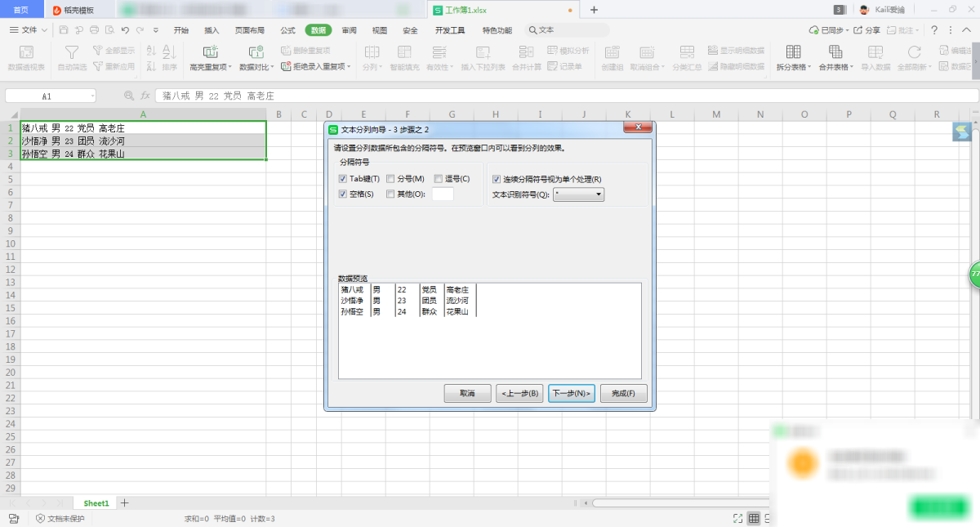The width and height of the screenshot is (980, 527).
Task: Click the 下一步(N) button in wizard
Action: coord(571,393)
